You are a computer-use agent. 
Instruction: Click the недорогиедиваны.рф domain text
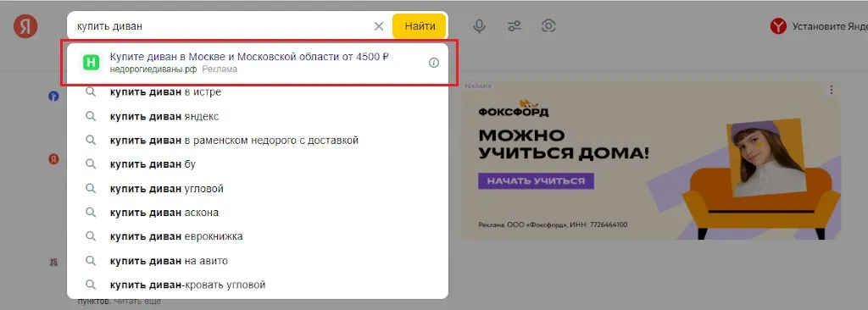[153, 69]
